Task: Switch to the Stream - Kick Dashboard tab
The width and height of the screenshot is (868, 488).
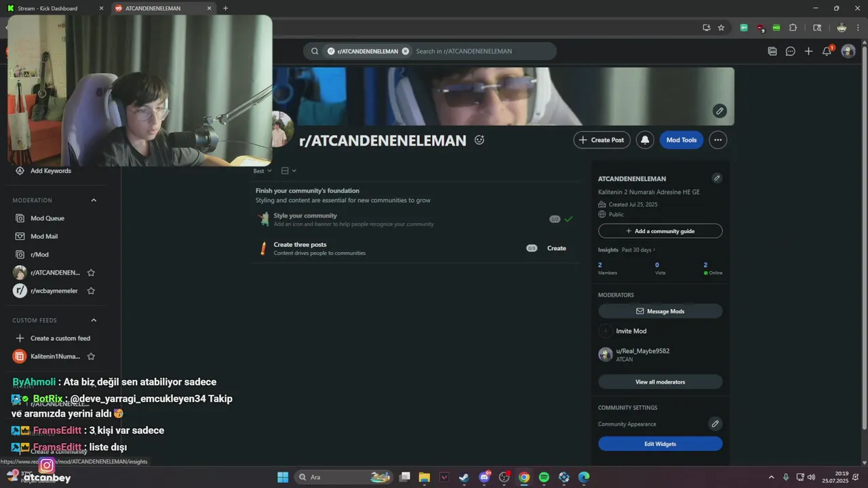Action: 56,8
